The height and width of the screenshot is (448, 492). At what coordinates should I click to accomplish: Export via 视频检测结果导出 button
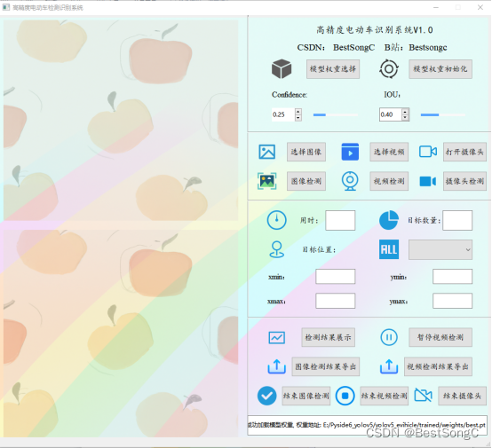point(438,366)
